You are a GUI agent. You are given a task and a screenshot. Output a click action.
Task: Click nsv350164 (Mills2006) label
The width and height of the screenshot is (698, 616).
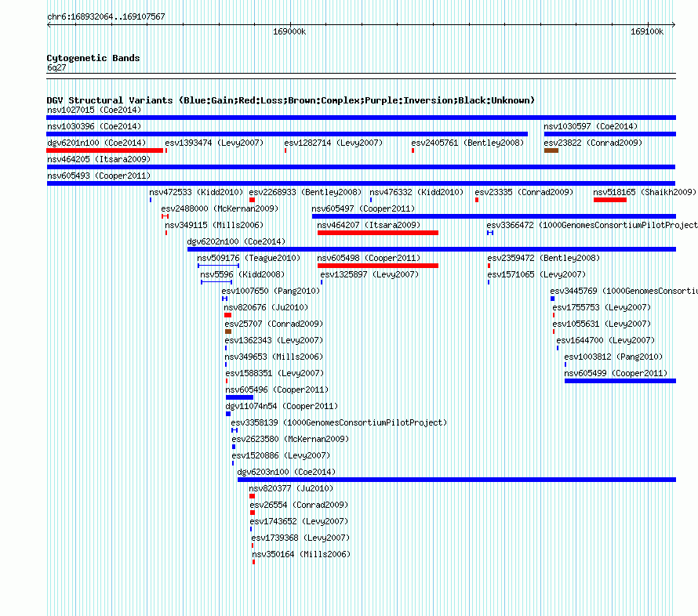pyautogui.click(x=301, y=554)
